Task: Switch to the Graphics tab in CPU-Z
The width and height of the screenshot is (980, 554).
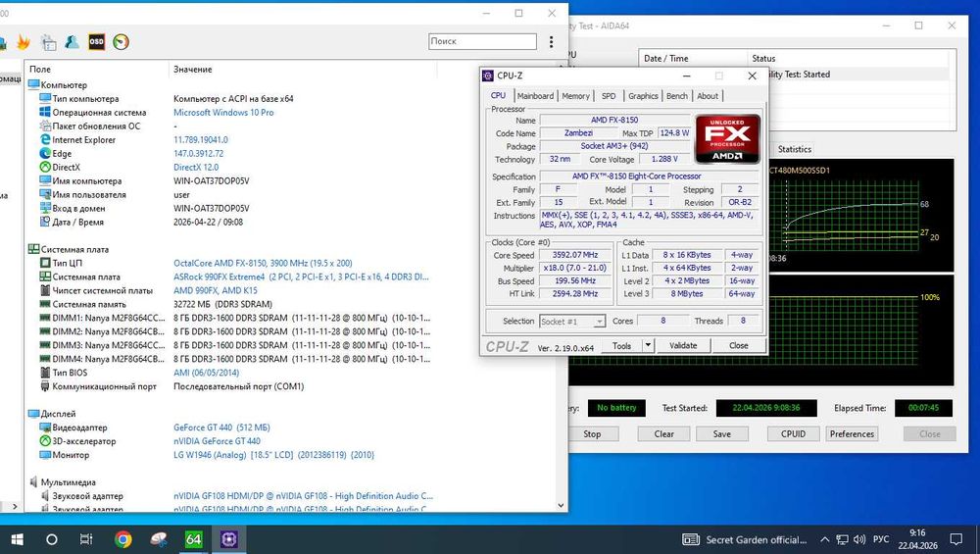Action: point(643,96)
